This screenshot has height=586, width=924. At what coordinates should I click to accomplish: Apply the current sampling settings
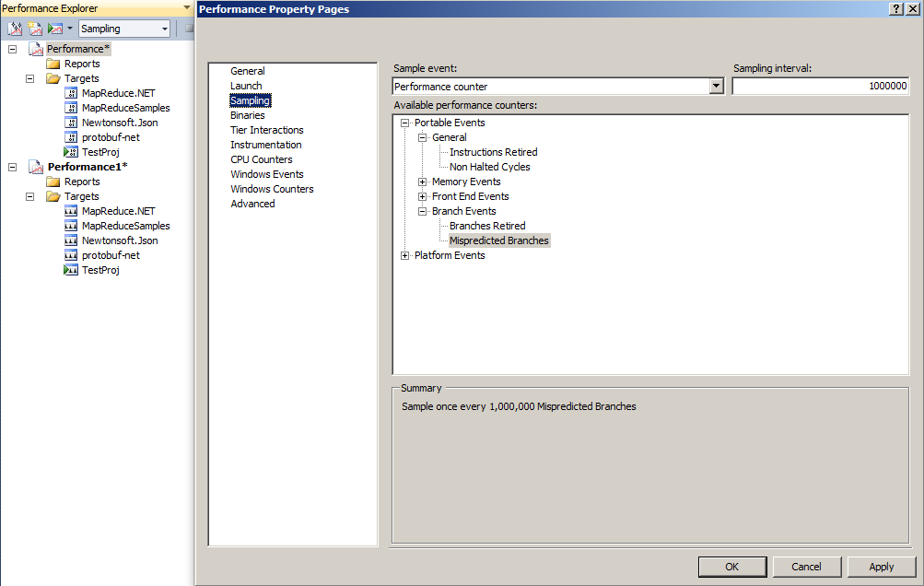pyautogui.click(x=881, y=566)
